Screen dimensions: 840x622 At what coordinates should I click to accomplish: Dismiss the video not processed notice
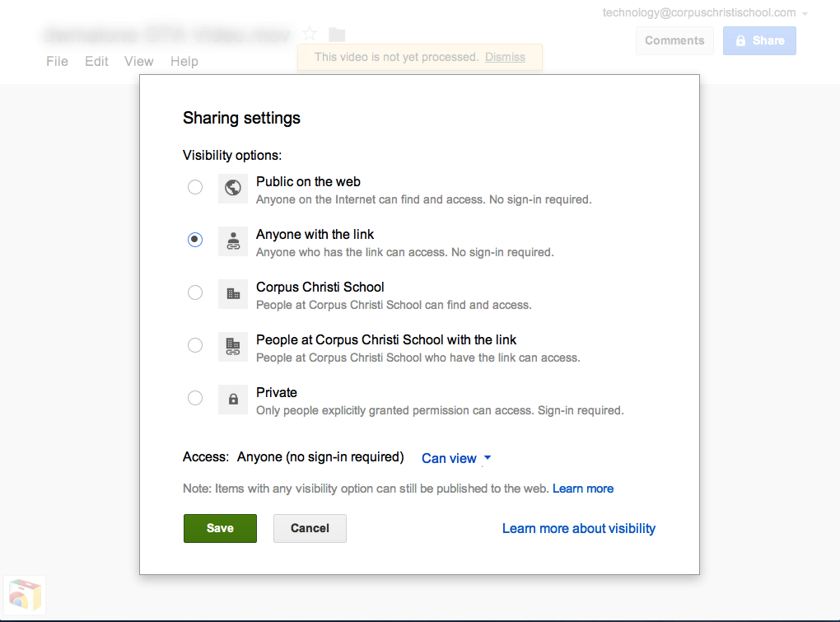505,57
